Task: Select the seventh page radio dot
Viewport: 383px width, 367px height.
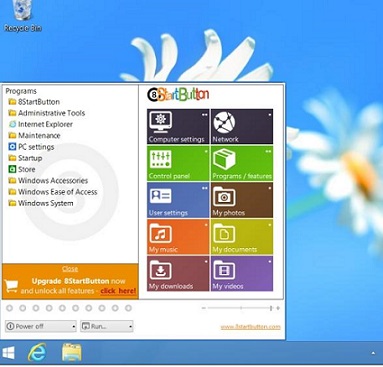Action: pos(89,308)
